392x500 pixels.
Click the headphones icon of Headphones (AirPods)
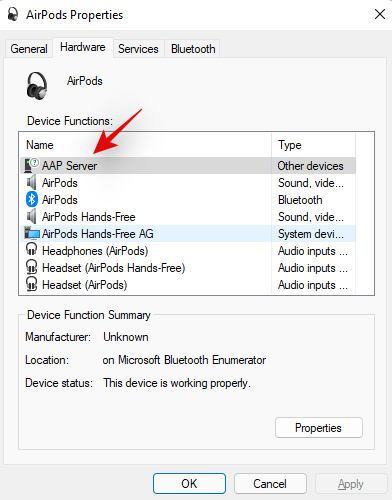(x=32, y=250)
